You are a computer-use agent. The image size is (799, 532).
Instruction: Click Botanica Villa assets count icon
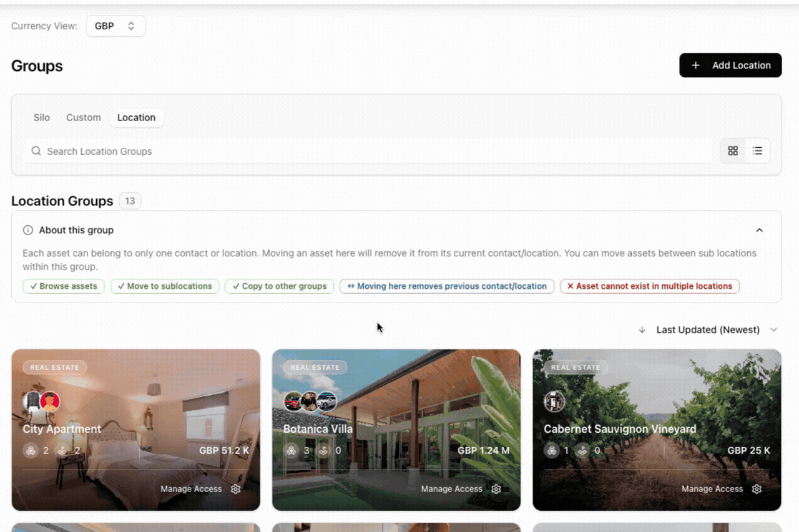291,450
